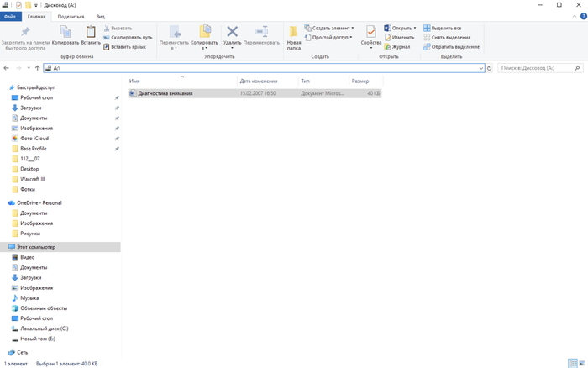
Task: Expand the address bar history dropdown
Action: [x=481, y=68]
